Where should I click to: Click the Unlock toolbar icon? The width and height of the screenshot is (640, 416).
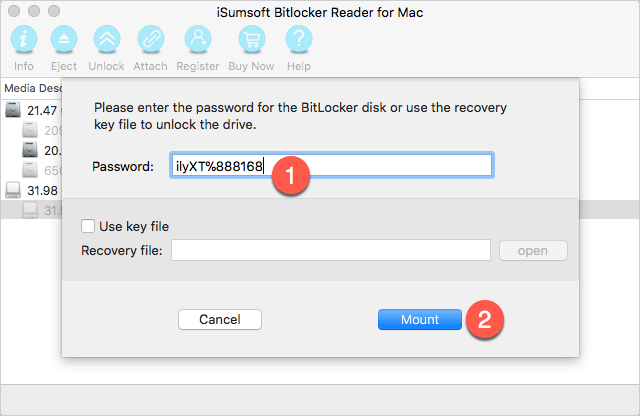point(106,41)
